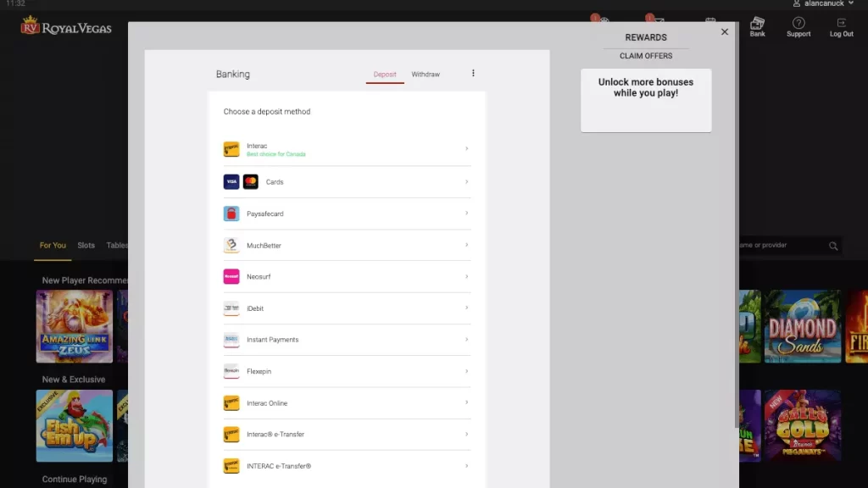Open the Amazing Link Zeus game thumbnail
This screenshot has width=868, height=488.
click(75, 326)
